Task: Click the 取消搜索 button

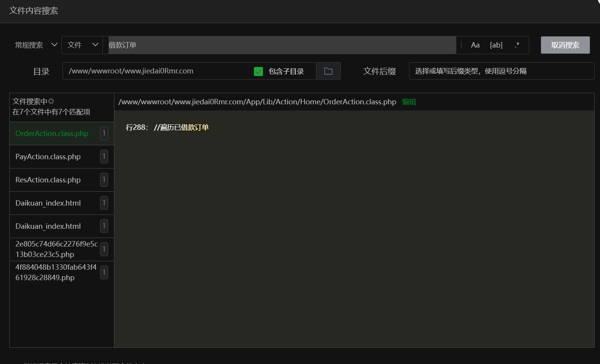Action: pyautogui.click(x=565, y=45)
